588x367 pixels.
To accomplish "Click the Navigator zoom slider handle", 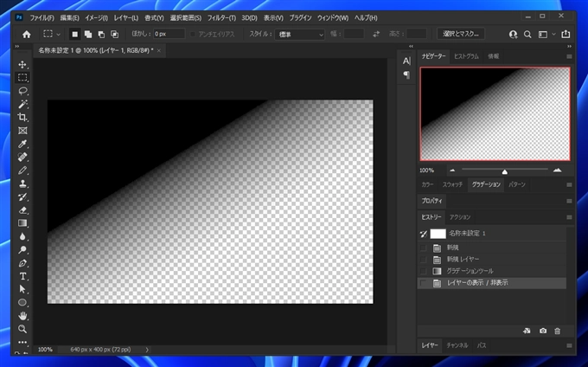I will [x=505, y=171].
